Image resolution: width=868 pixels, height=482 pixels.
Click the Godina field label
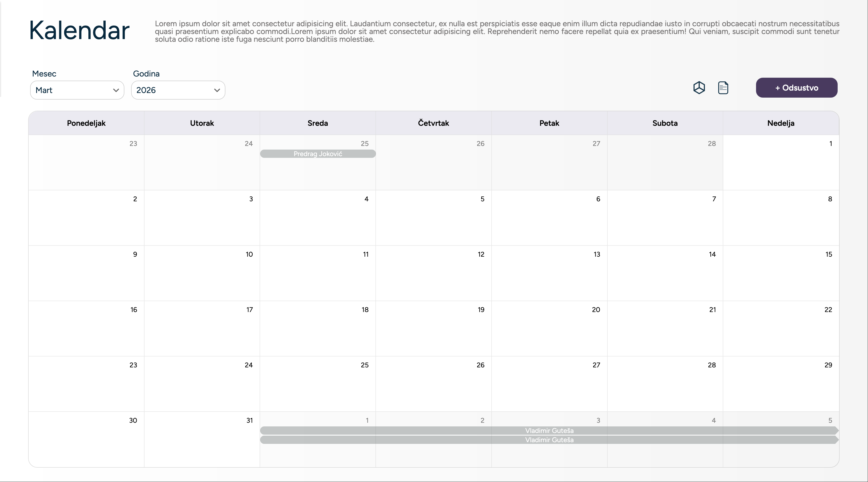click(146, 73)
